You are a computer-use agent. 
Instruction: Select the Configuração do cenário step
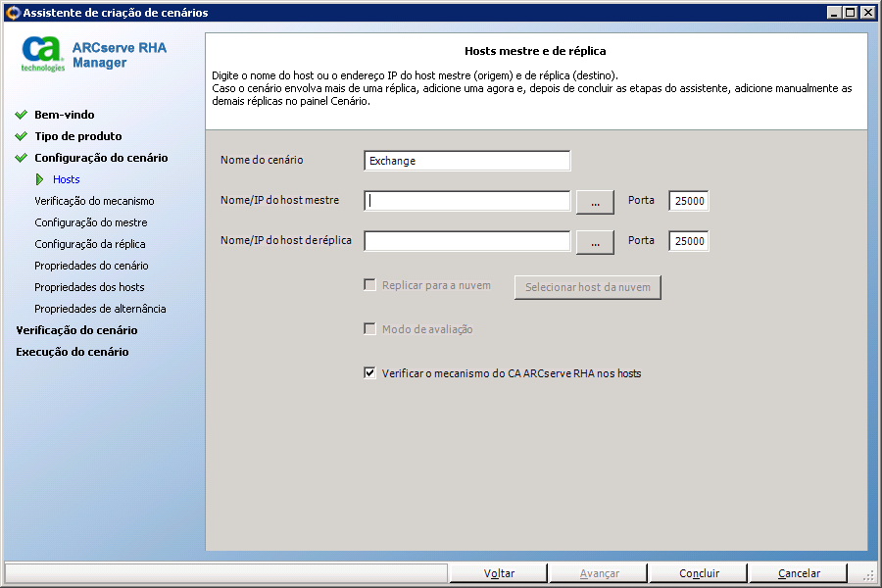(x=101, y=158)
